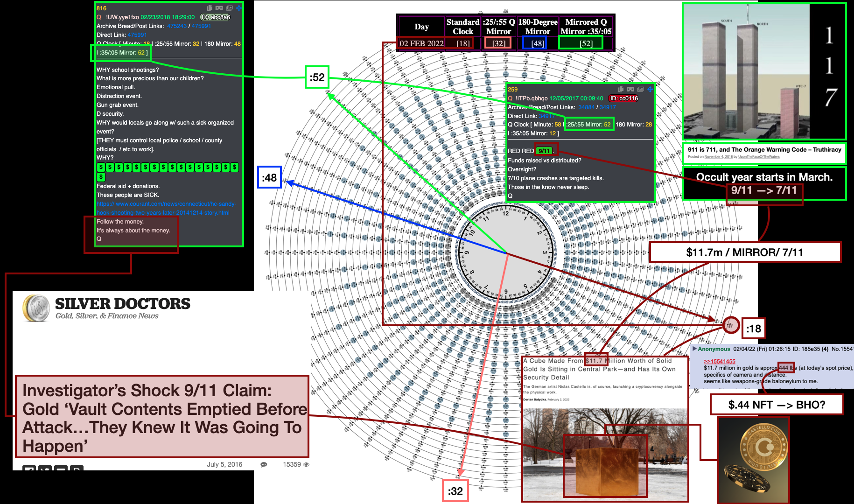Image resolution: width=854 pixels, height=504 pixels.
Task: Click the eye views icon next to 15359
Action: tap(306, 465)
